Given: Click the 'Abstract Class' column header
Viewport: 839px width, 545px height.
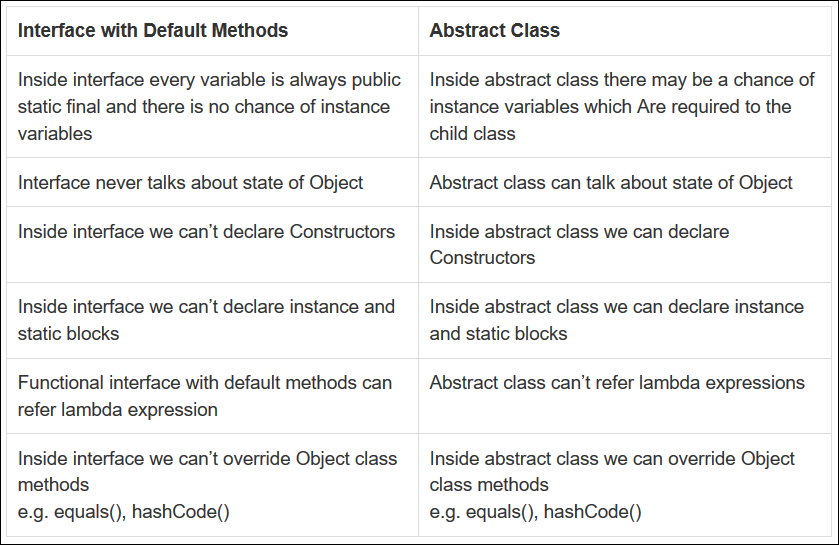Looking at the screenshot, I should (x=494, y=30).
